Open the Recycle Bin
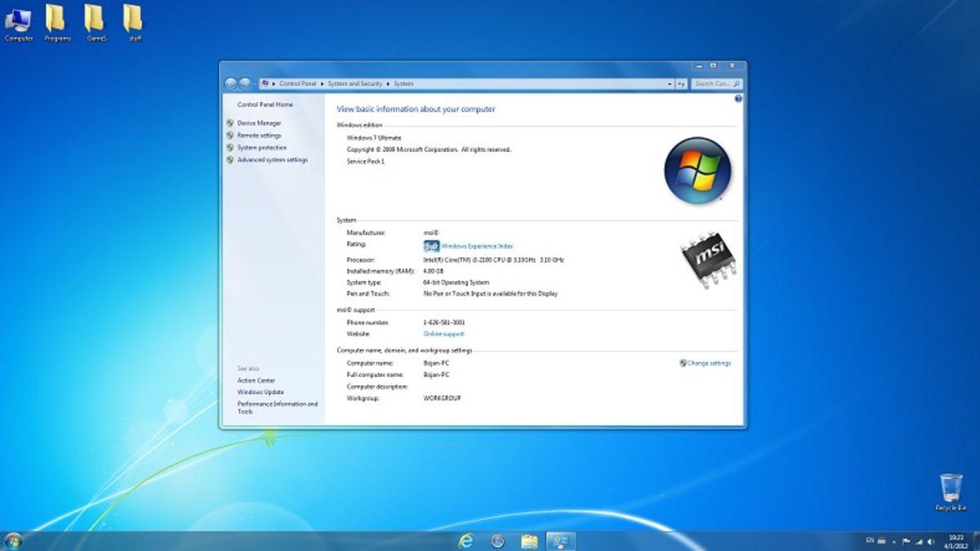Viewport: 980px width, 551px height. pos(950,490)
